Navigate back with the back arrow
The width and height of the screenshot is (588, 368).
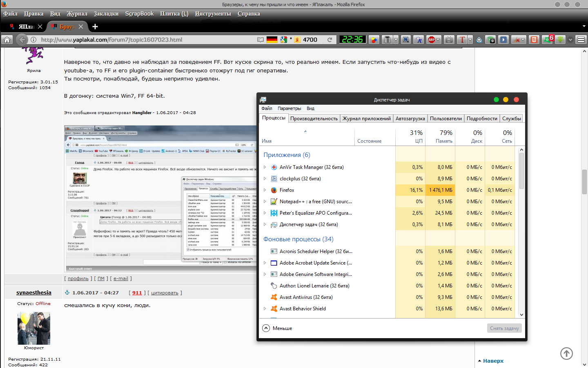pos(22,40)
